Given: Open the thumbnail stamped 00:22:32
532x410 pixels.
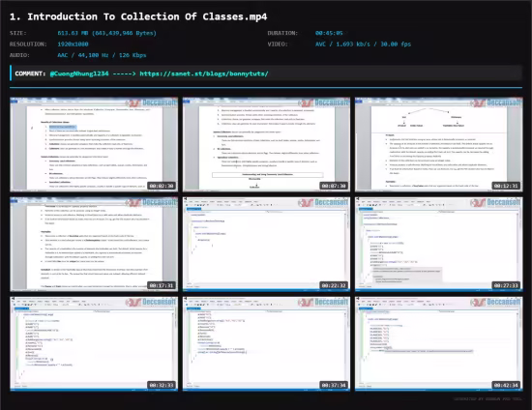Looking at the screenshot, I should tap(266, 245).
